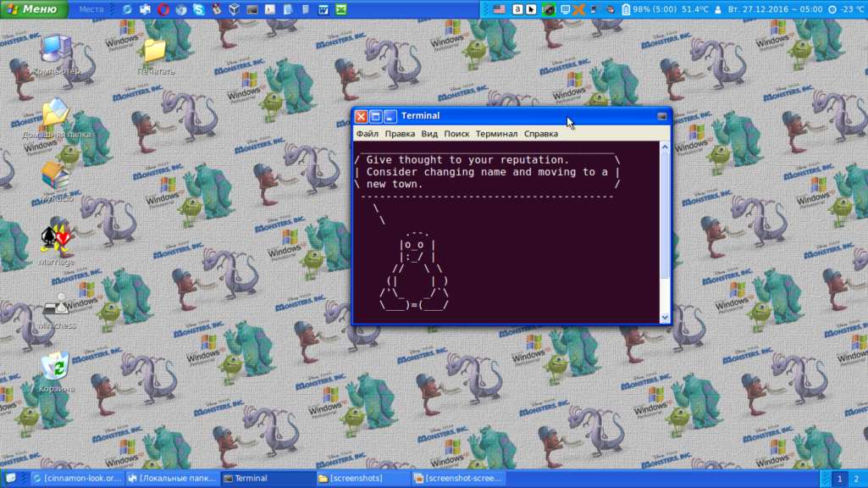Click the mouse-cursor tray icon

(x=531, y=9)
